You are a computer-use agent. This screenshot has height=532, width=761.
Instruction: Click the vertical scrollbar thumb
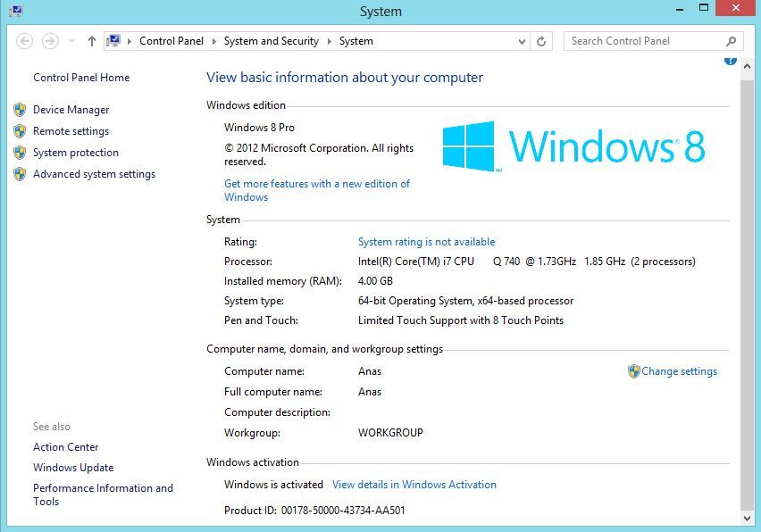point(747,295)
